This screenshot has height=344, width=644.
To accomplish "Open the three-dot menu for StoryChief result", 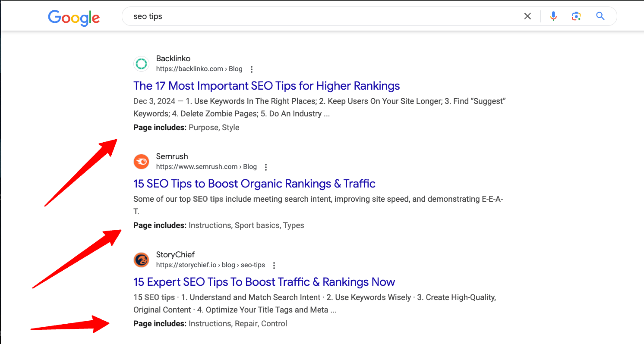I will (274, 266).
